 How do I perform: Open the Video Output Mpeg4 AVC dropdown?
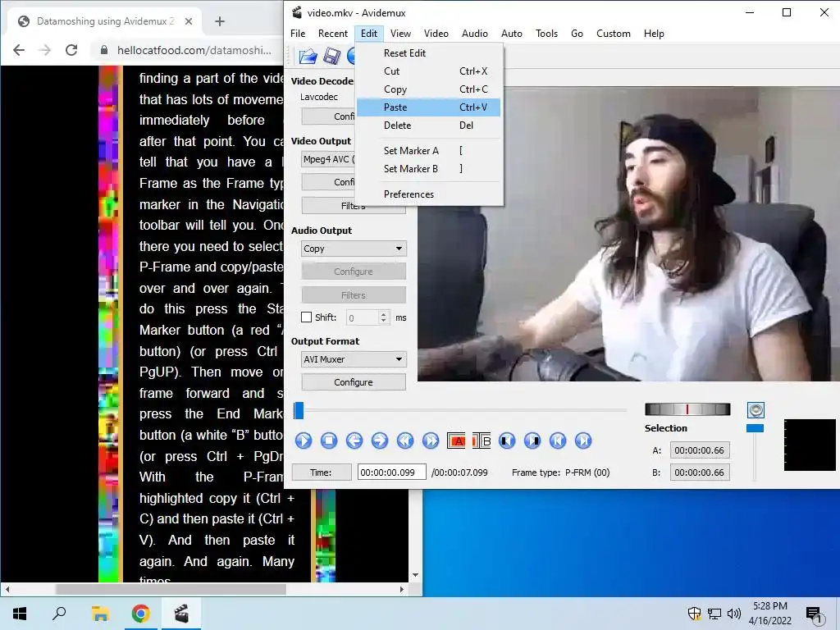point(328,159)
